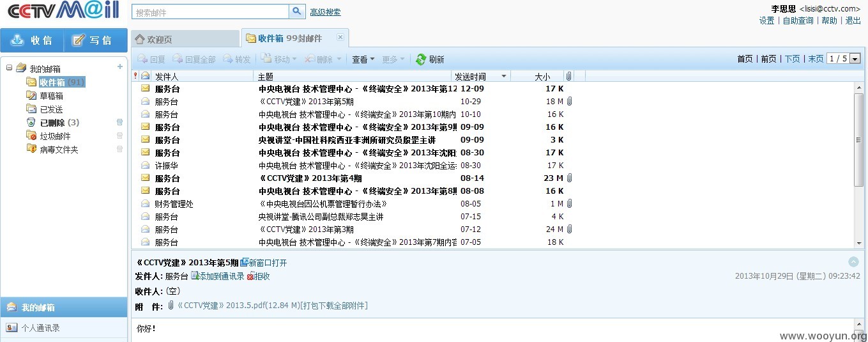Open 删除 delete dropdown
Screen dimensions: 868x342
(x=323, y=59)
